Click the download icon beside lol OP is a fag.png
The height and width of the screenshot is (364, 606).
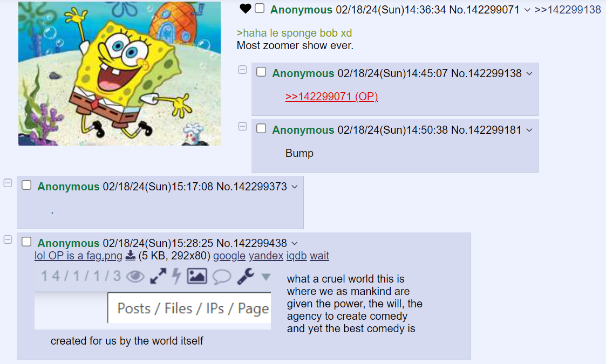[x=131, y=256]
